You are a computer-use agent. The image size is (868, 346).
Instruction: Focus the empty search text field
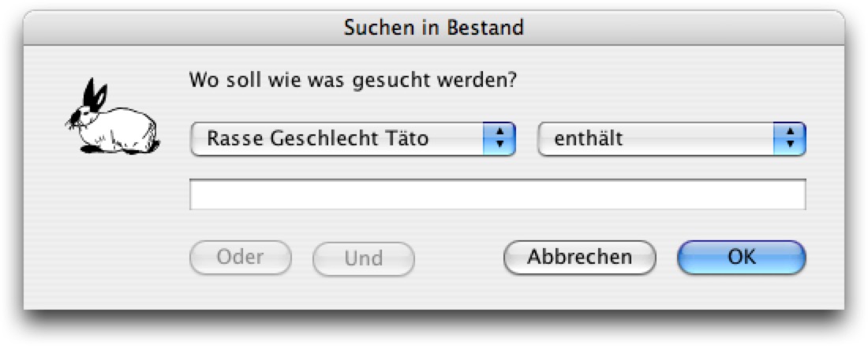click(x=498, y=194)
